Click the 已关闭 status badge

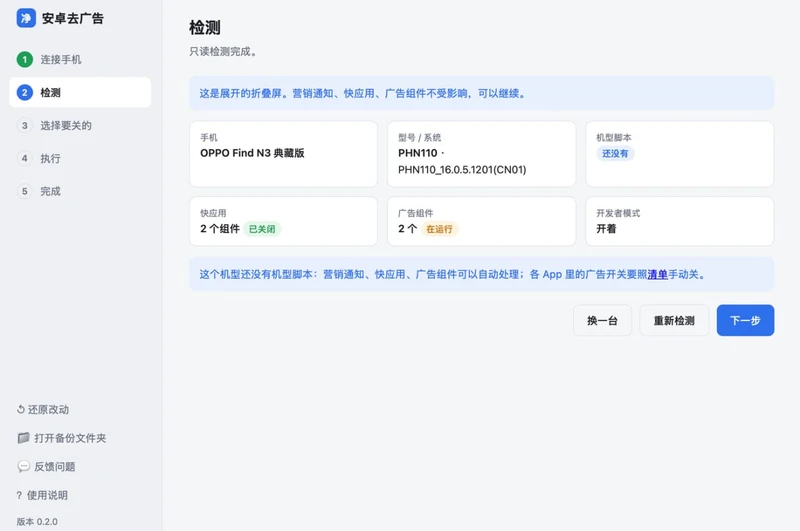coord(262,229)
